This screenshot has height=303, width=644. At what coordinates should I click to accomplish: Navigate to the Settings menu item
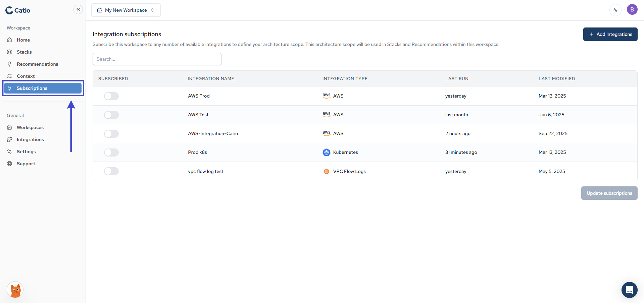26,151
